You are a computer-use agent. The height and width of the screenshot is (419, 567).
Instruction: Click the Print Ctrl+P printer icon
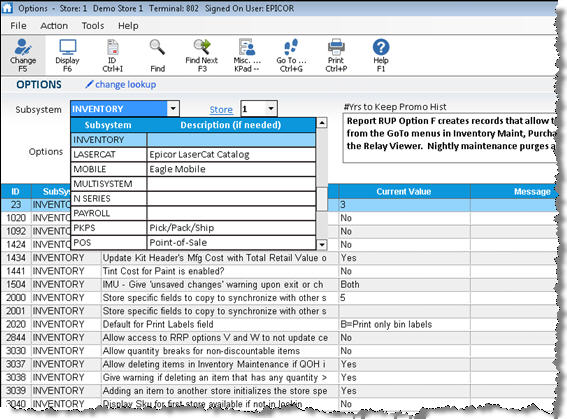336,47
